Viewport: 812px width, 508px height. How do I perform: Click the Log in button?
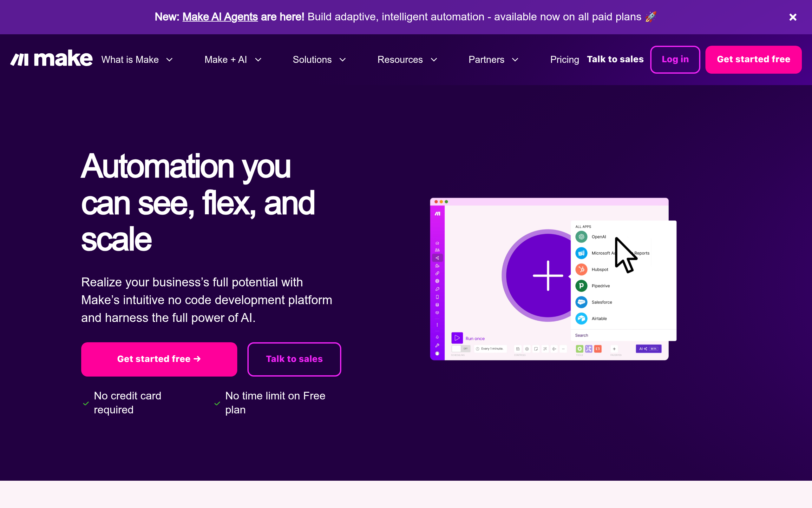(675, 59)
